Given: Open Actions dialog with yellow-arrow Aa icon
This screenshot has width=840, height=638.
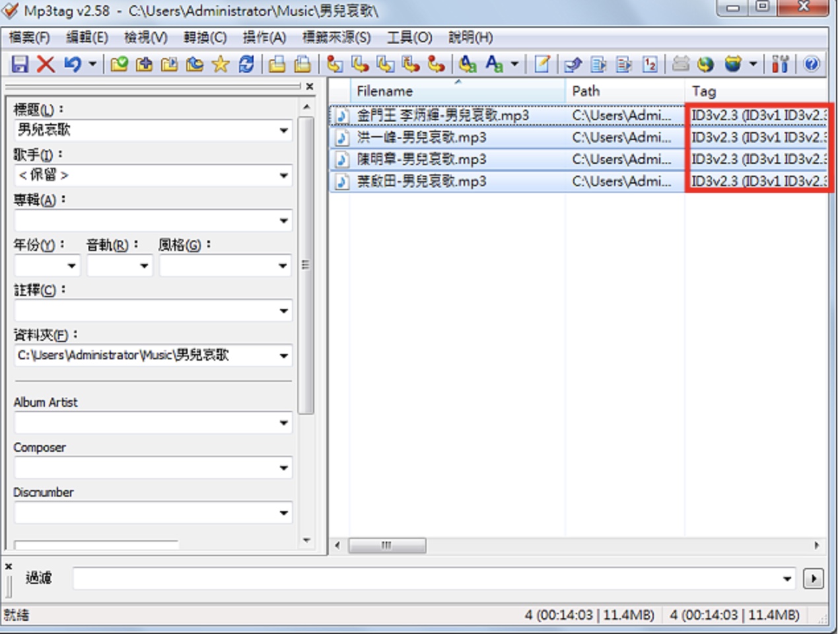Looking at the screenshot, I should [x=468, y=64].
